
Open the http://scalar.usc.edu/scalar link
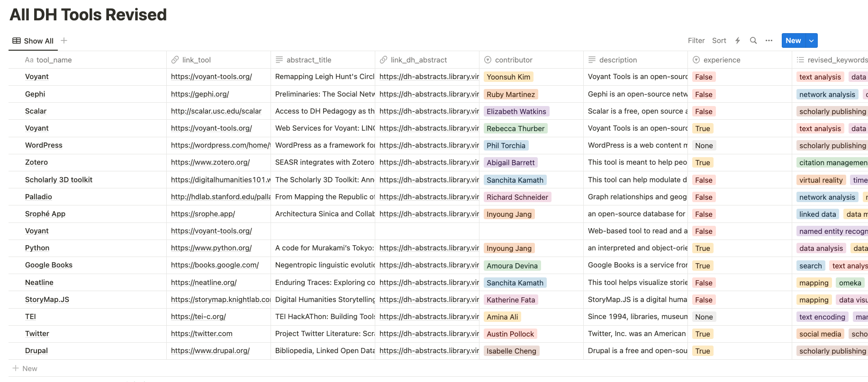[216, 111]
